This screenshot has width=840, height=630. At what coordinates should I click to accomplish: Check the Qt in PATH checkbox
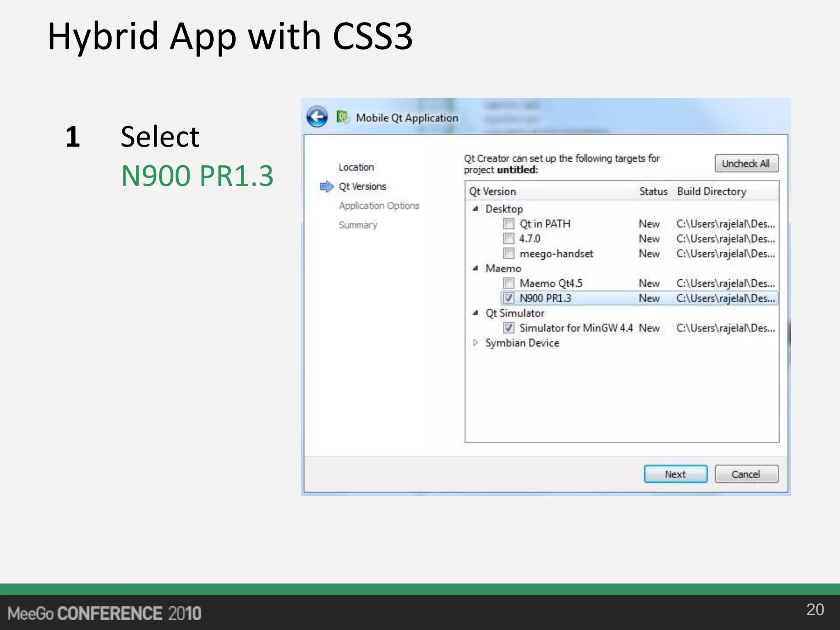[509, 224]
